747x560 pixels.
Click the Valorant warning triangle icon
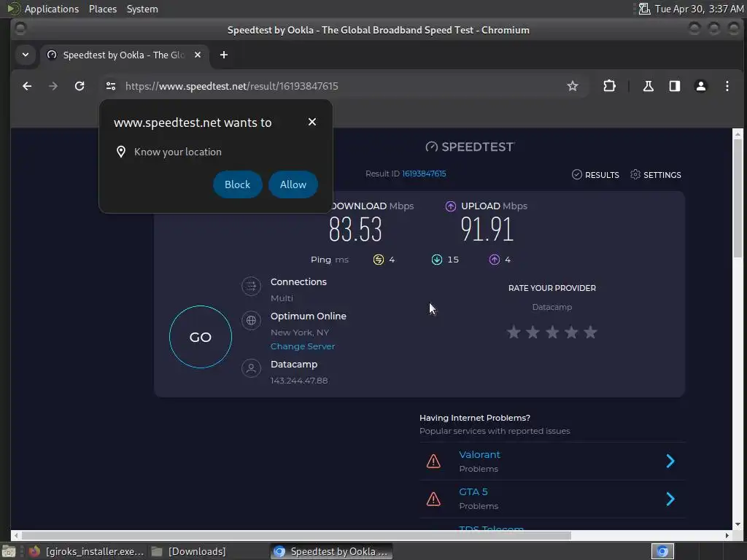(433, 461)
